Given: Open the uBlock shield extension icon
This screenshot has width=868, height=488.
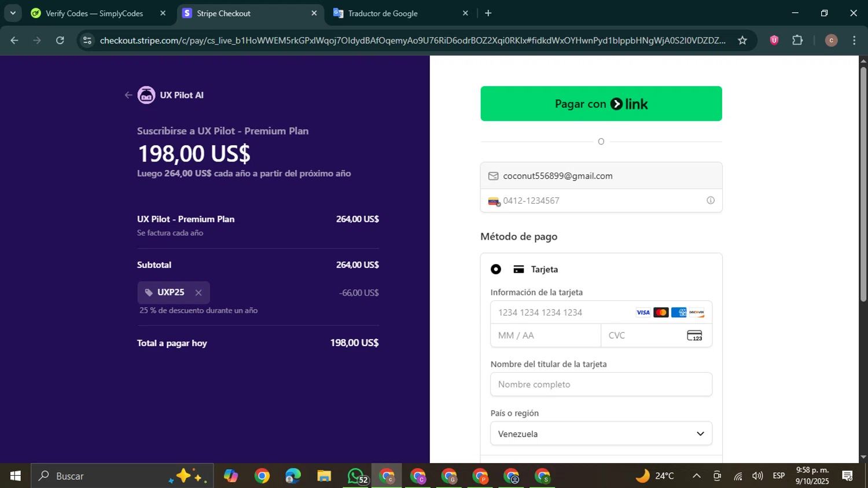Looking at the screenshot, I should [x=774, y=40].
